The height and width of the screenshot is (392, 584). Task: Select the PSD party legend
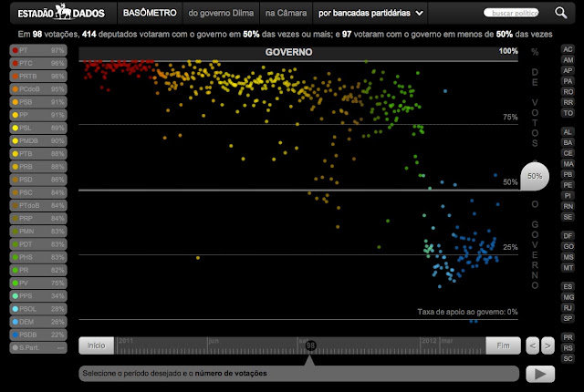coord(38,180)
